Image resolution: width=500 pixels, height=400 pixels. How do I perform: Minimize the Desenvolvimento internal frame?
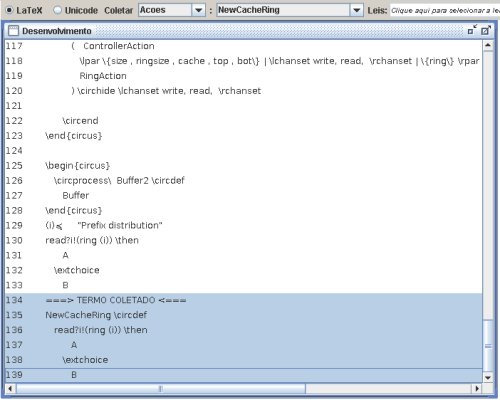472,30
